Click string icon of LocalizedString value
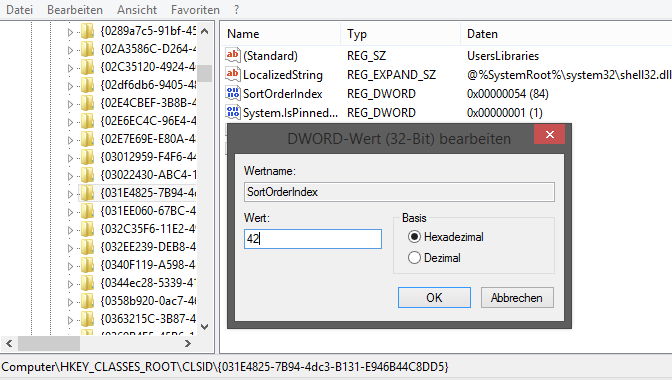This screenshot has height=380, width=672. pos(233,74)
